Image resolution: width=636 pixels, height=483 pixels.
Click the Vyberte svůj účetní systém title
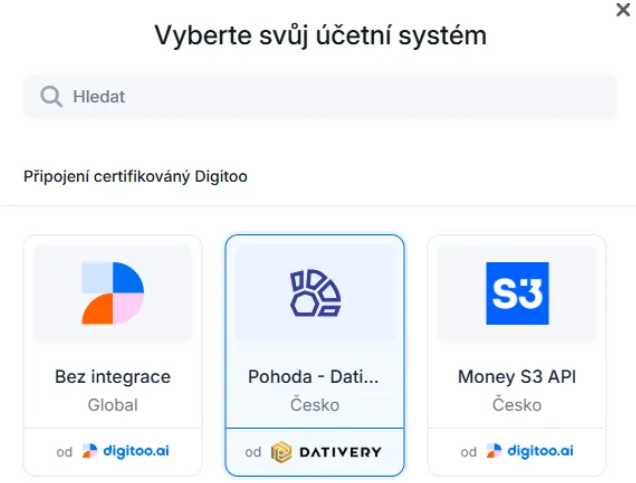click(320, 36)
